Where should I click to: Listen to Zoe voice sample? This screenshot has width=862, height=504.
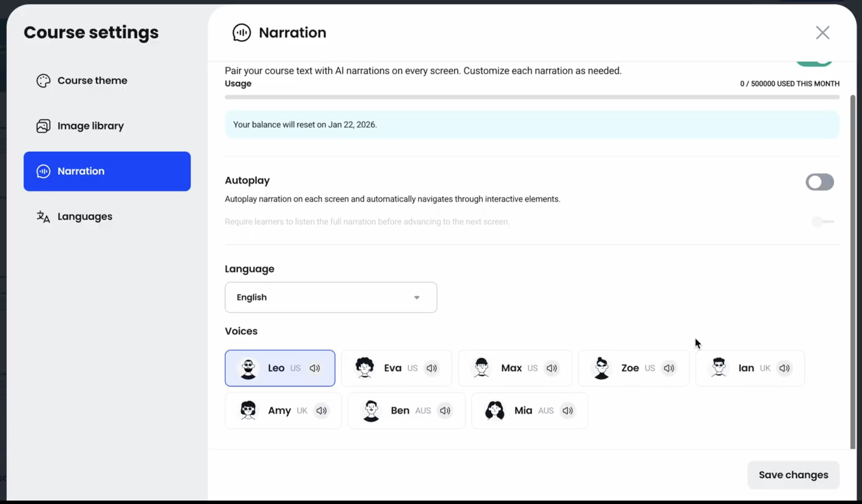pos(669,368)
